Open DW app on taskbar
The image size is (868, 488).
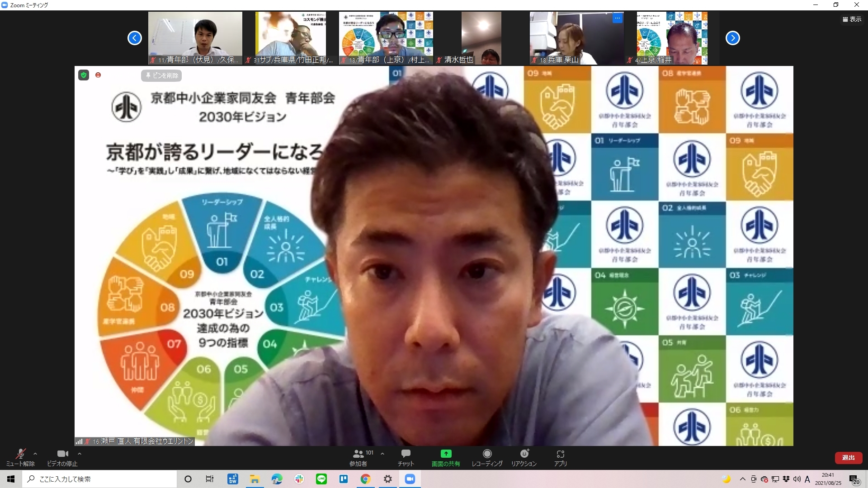coord(233,479)
